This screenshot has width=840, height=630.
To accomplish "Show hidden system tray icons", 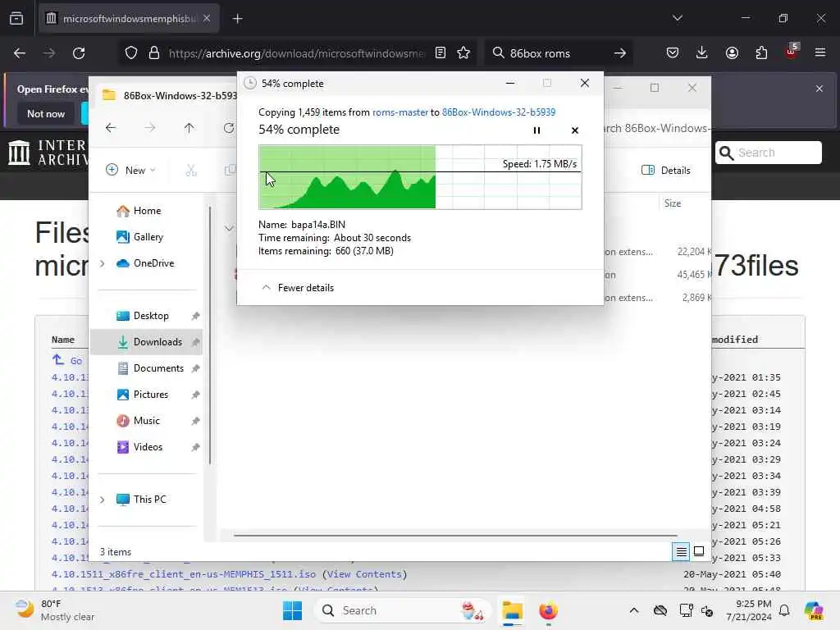I will coord(634,610).
